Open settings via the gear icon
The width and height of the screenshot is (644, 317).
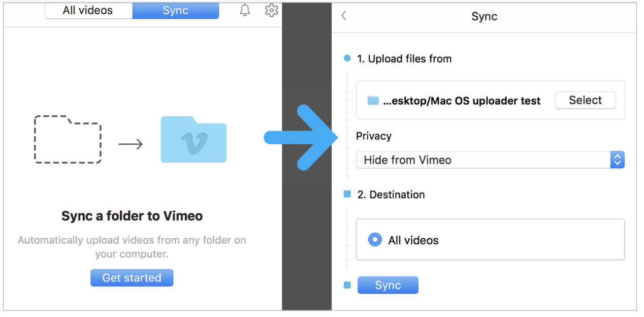272,10
